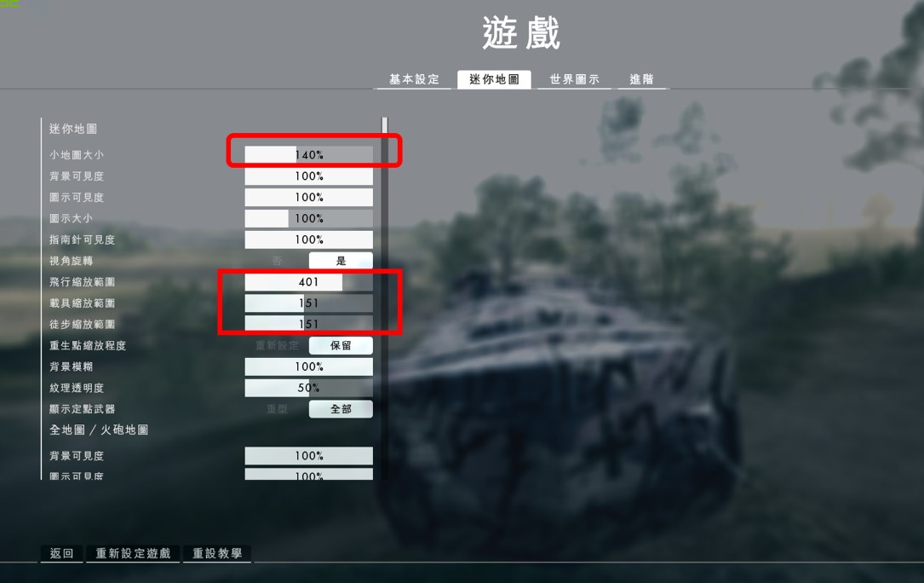924x583 pixels.
Task: Click the 徒步縮放範圍 slider
Action: (x=309, y=324)
